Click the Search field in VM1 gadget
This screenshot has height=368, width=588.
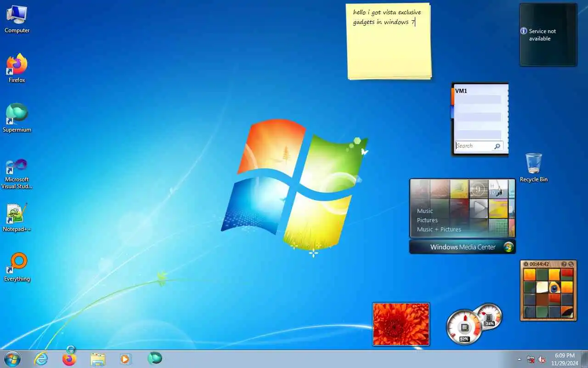pyautogui.click(x=479, y=146)
